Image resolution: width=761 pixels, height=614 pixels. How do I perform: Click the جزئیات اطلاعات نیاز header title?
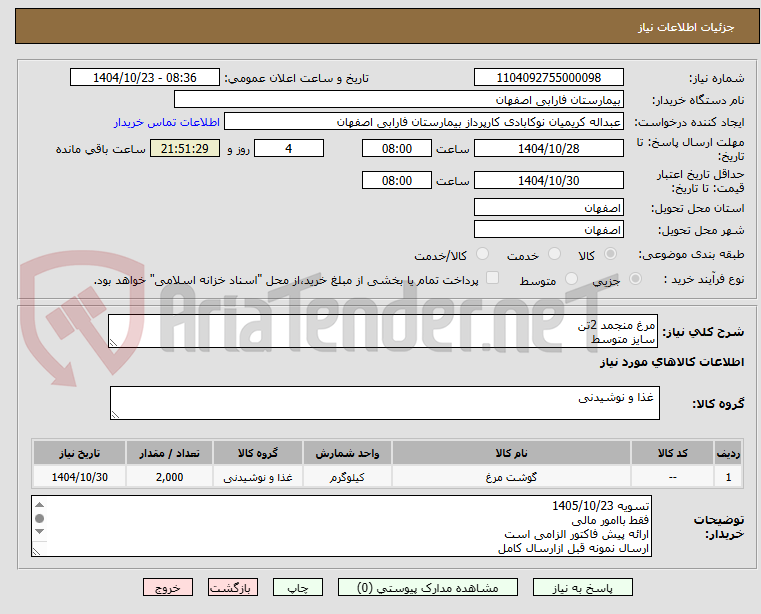[686, 27]
